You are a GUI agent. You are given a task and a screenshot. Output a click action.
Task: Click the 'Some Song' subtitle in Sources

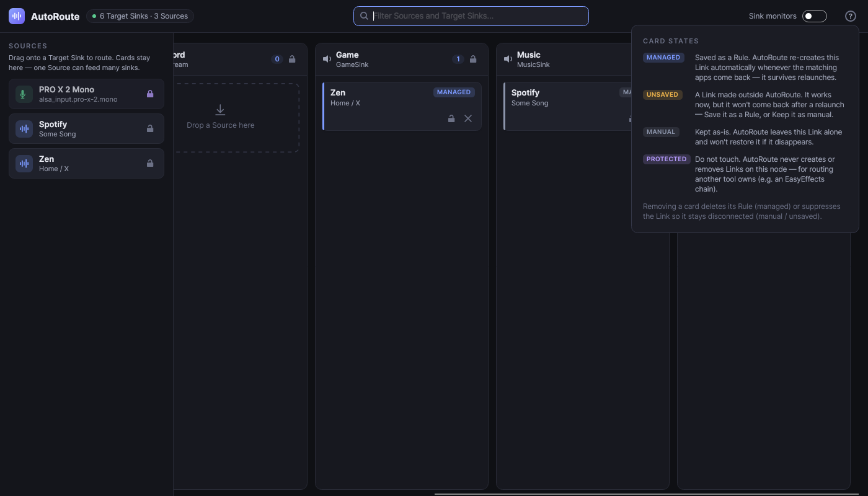pos(57,134)
